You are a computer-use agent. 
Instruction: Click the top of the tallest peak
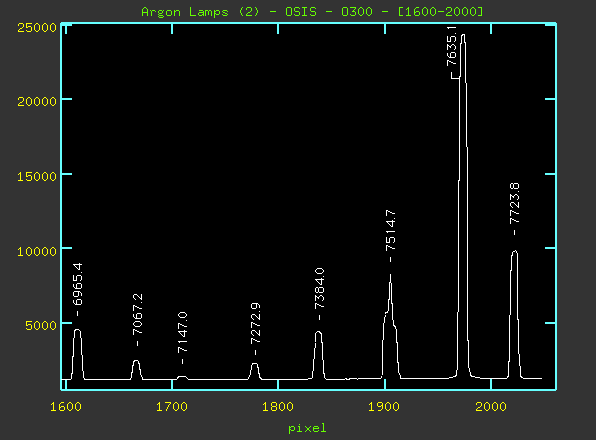tap(463, 35)
